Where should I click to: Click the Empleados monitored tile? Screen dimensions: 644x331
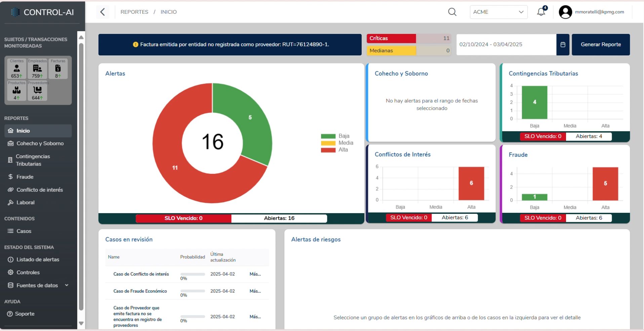pyautogui.click(x=37, y=69)
